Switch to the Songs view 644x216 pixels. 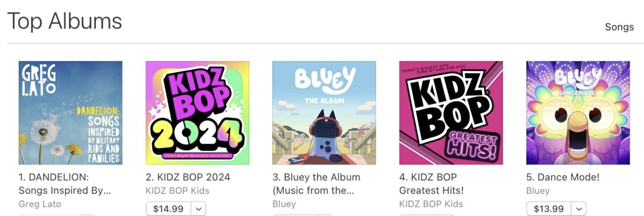[x=619, y=27]
